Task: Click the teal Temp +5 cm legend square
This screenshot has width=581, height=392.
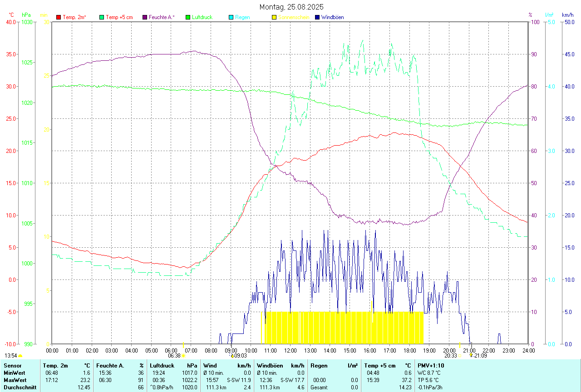Action: coord(102,17)
